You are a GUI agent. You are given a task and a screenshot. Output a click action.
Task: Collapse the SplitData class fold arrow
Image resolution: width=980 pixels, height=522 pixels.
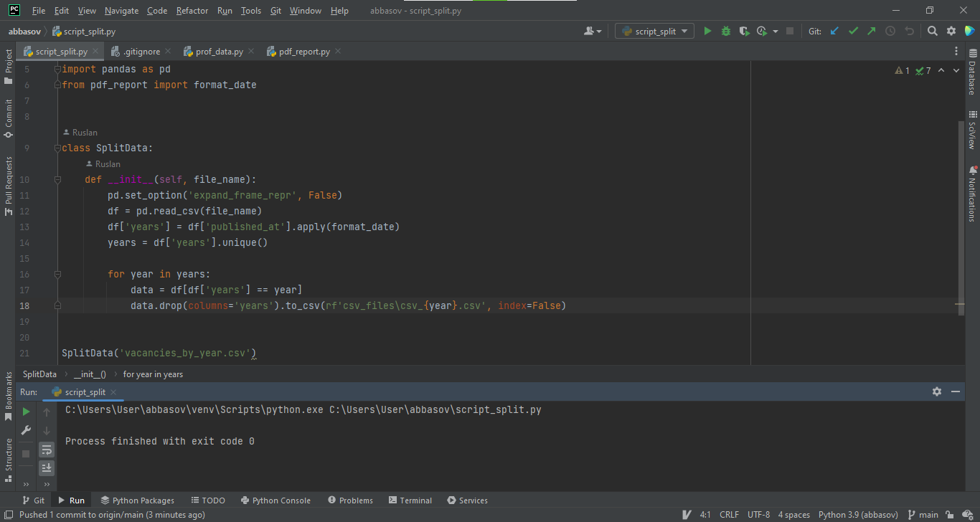click(57, 148)
